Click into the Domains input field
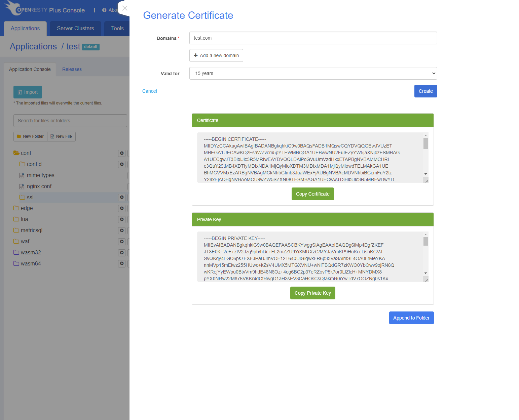The width and height of the screenshot is (519, 420). pos(313,38)
